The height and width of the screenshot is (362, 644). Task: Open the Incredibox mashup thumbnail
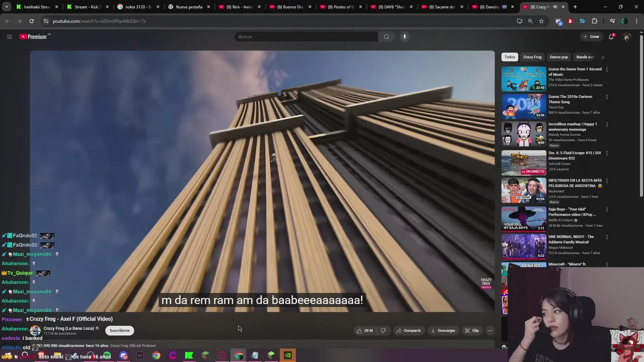[524, 133]
